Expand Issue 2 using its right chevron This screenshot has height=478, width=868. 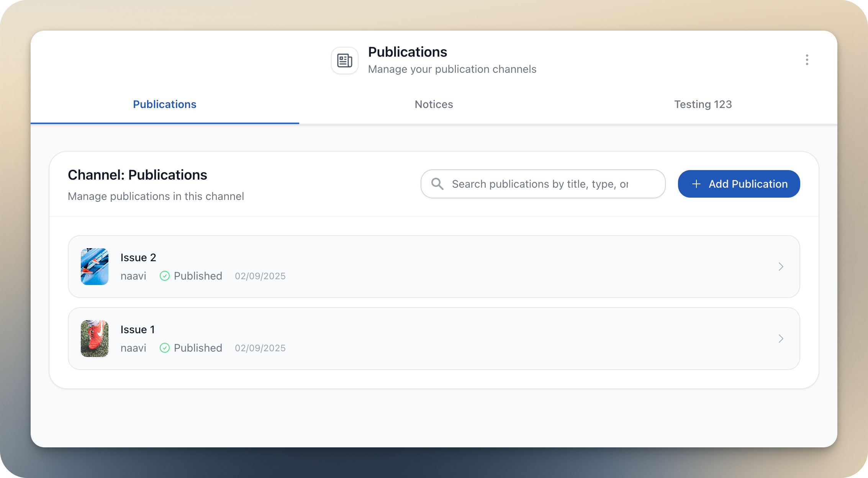[x=781, y=267]
